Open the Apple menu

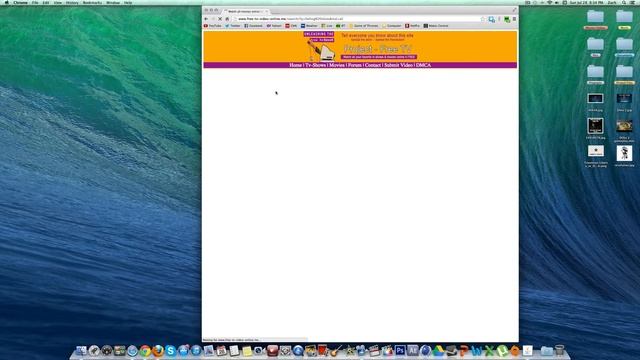coord(6,2)
